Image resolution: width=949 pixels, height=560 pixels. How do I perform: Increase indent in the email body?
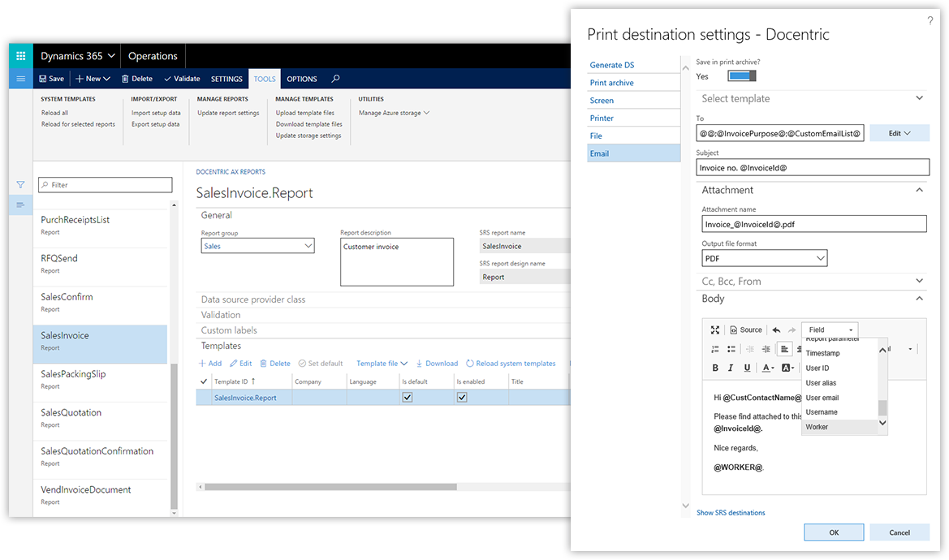point(766,349)
